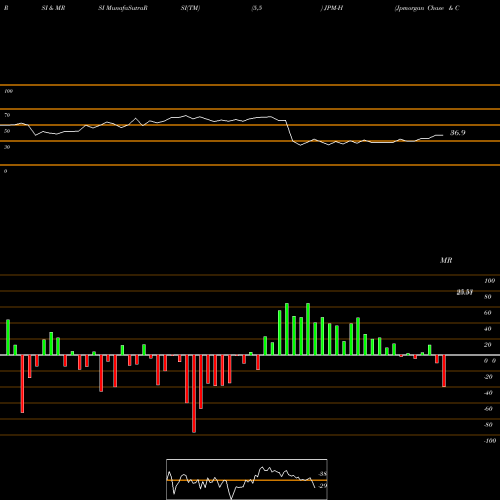Viewport: 500px width, 500px height.
Task: Click the 'MR' panel title
Action: pyautogui.click(x=446, y=260)
